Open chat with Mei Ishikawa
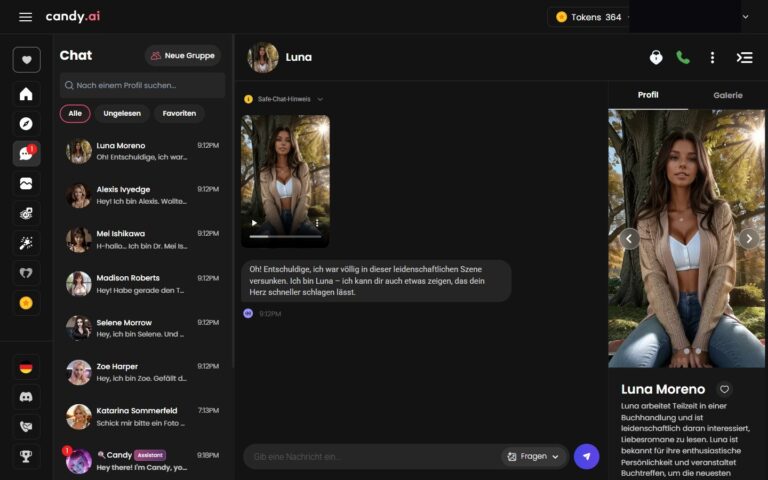 coord(142,239)
